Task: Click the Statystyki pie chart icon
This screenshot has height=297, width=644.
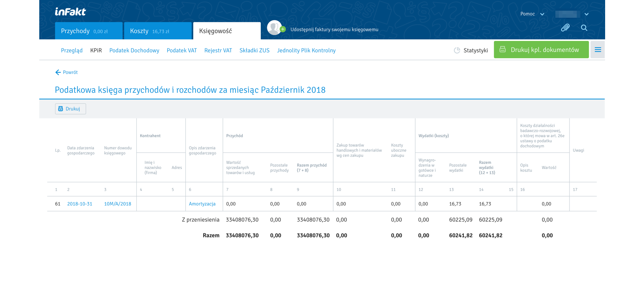Action: click(x=457, y=50)
